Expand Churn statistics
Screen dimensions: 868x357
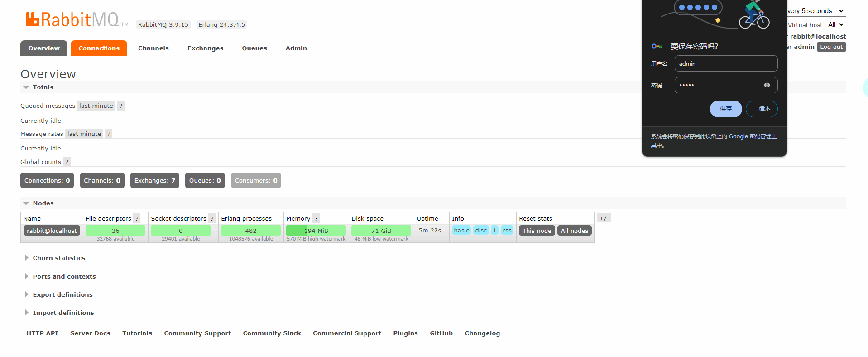point(59,258)
